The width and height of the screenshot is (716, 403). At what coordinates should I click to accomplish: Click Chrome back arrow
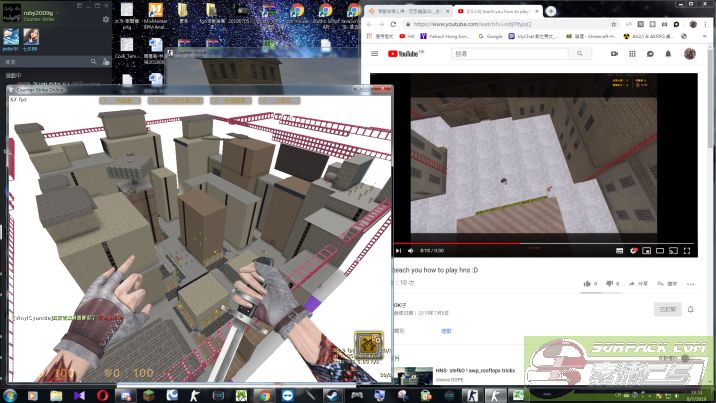369,24
